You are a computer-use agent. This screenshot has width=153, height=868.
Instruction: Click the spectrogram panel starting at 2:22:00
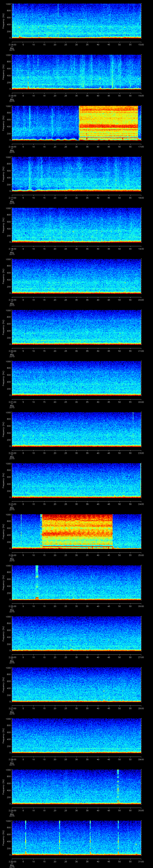[77, 429]
